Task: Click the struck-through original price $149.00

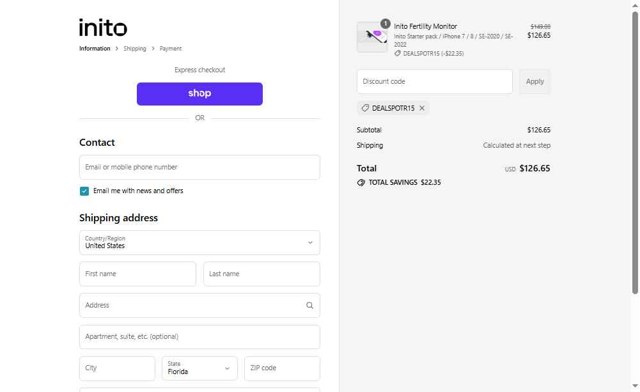Action: 540,27
